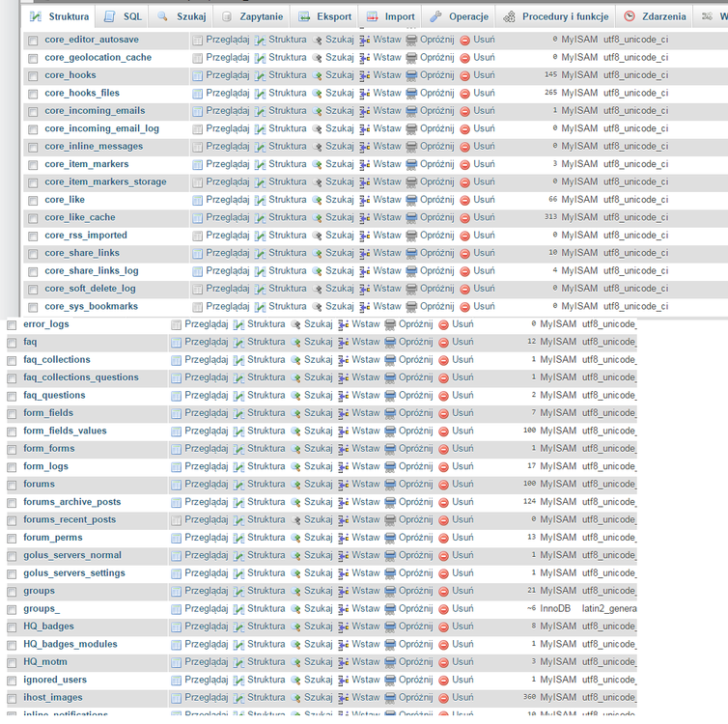The image size is (728, 724).
Task: Tick the checkbox for core_editor_autosave
Action: pos(33,41)
